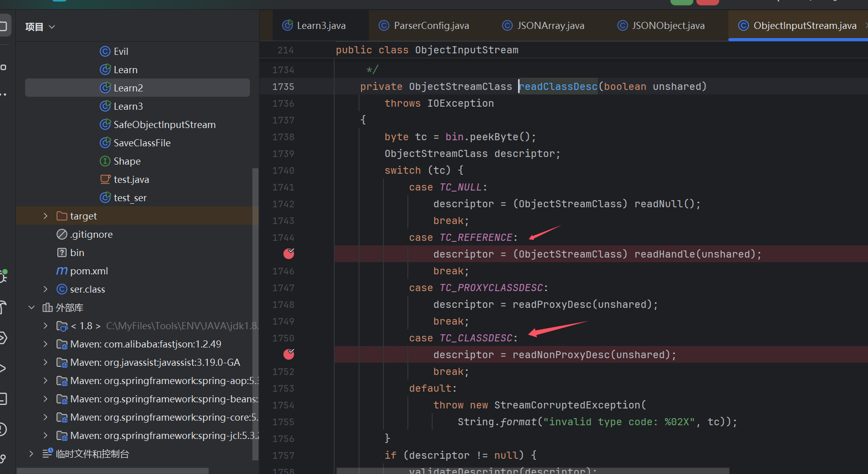The height and width of the screenshot is (474, 868).
Task: Click the fastjson Maven library icon
Action: click(x=62, y=344)
